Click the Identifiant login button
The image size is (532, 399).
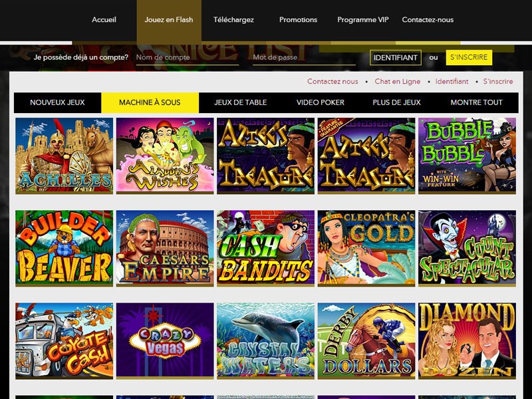pos(396,58)
